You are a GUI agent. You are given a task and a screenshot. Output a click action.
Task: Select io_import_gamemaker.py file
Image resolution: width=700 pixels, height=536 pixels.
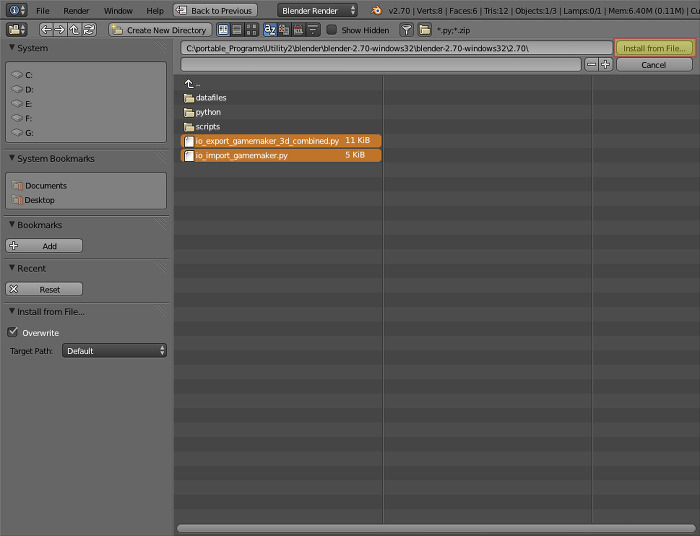(x=281, y=155)
